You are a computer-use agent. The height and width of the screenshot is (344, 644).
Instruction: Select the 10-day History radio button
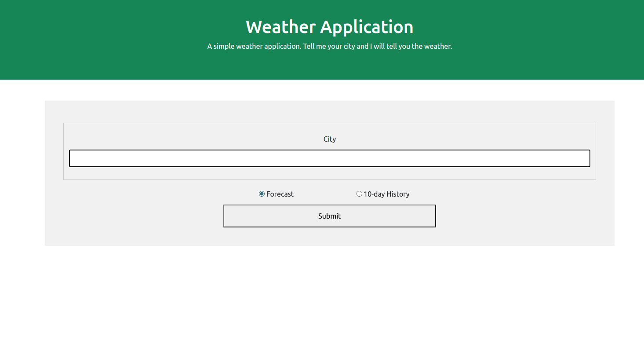point(359,194)
